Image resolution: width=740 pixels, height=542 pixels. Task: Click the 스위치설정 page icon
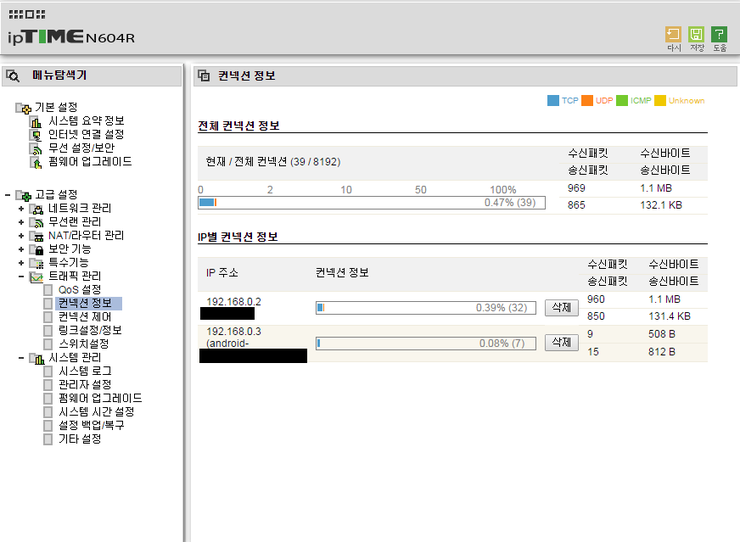click(x=48, y=344)
